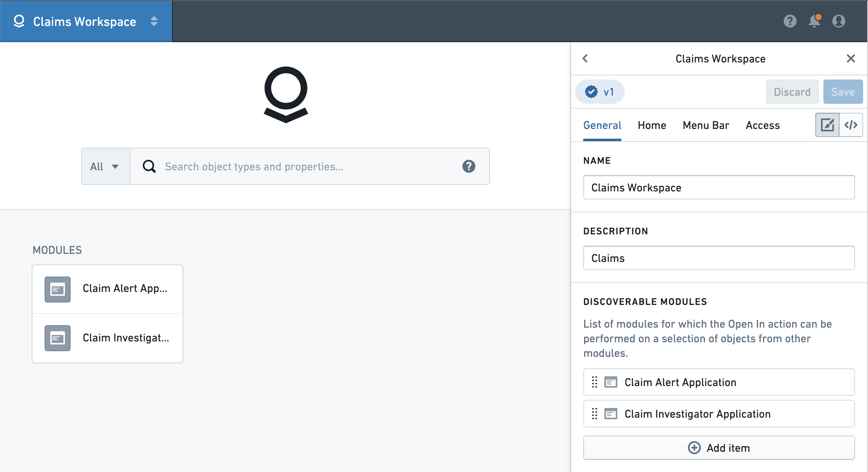Toggle the visual editor mode
The height and width of the screenshot is (472, 868).
click(x=827, y=125)
